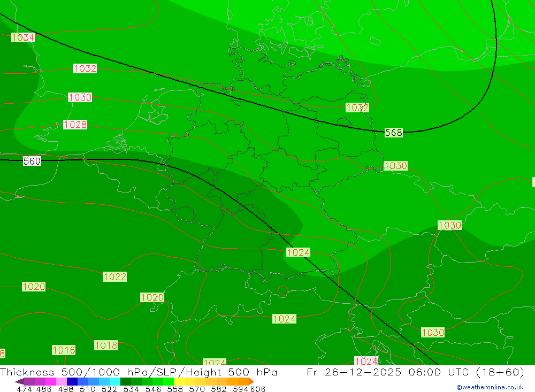Click the 570 legend scale value
Image resolution: width=535 pixels, height=392 pixels.
(x=197, y=389)
